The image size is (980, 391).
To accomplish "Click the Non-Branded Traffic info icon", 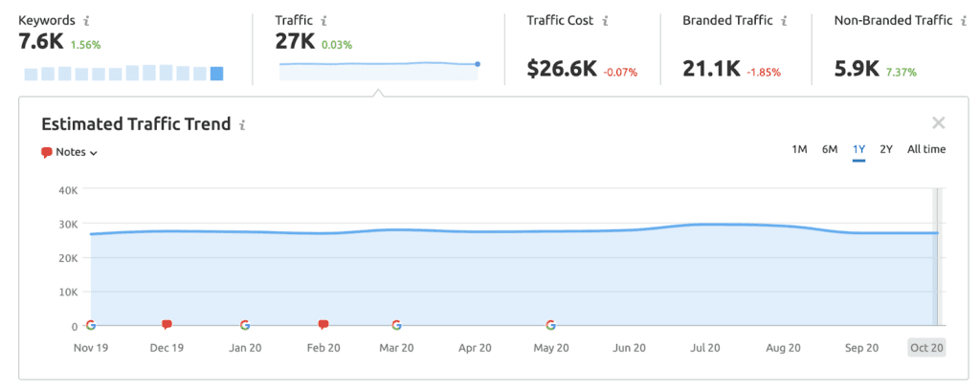I will [x=965, y=21].
